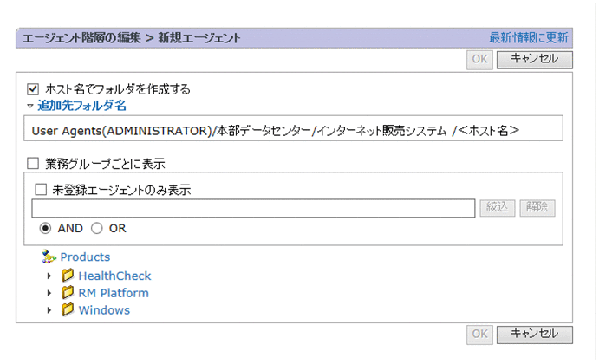Collapse the 追加先フォルダ名 section triangle
This screenshot has height=364, width=599.
tap(30, 106)
